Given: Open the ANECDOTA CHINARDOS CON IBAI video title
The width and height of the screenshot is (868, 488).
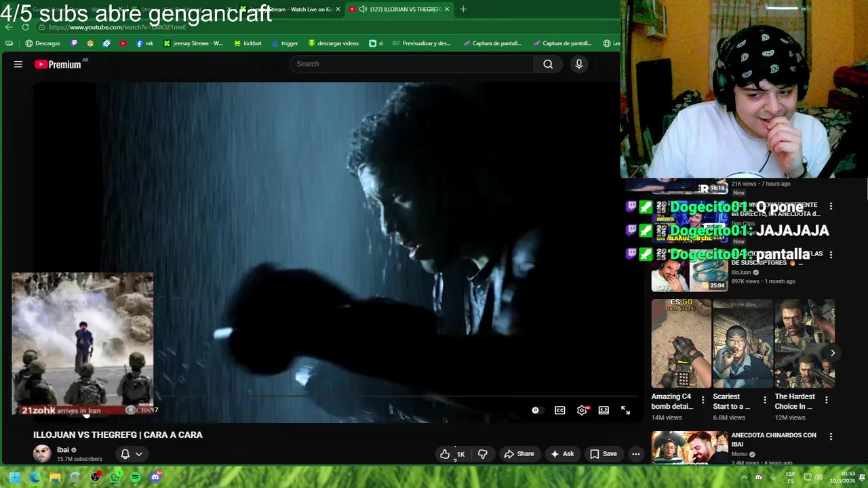Looking at the screenshot, I should (774, 440).
